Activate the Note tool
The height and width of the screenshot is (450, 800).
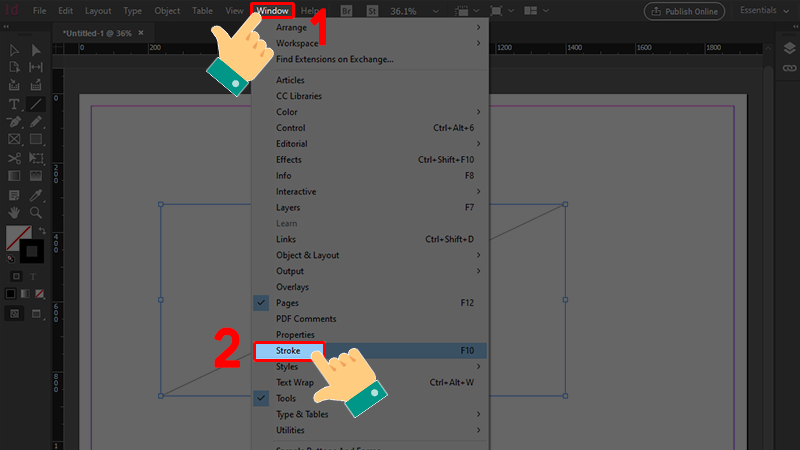coord(14,195)
